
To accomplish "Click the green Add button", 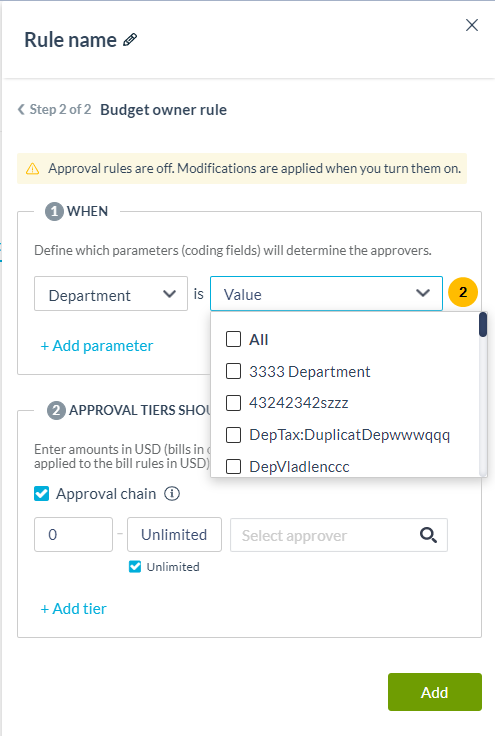I will tap(434, 692).
